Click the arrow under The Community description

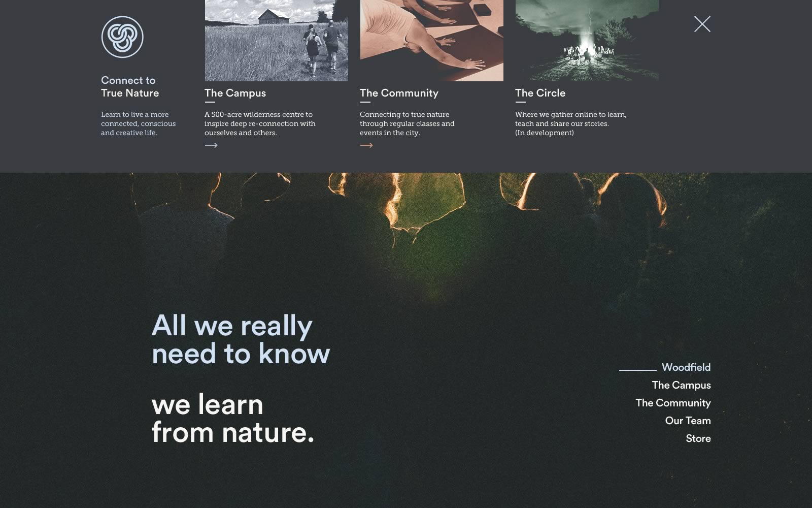click(366, 145)
